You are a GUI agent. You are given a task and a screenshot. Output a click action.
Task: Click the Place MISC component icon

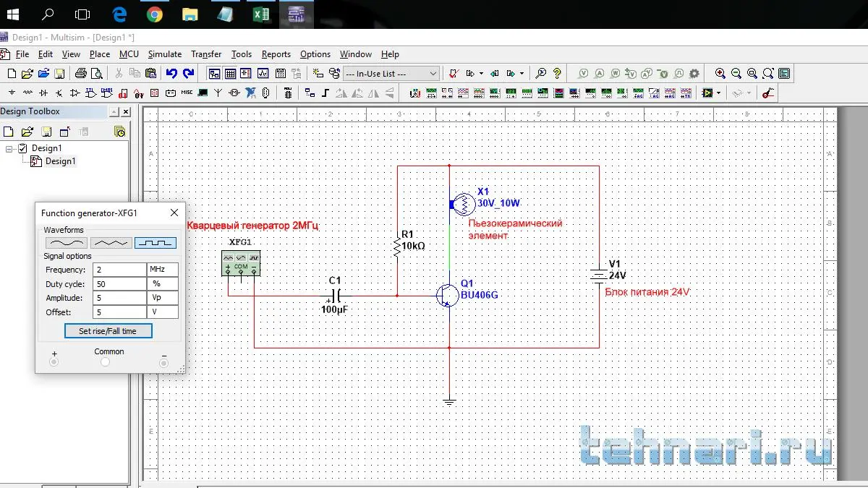pos(187,93)
